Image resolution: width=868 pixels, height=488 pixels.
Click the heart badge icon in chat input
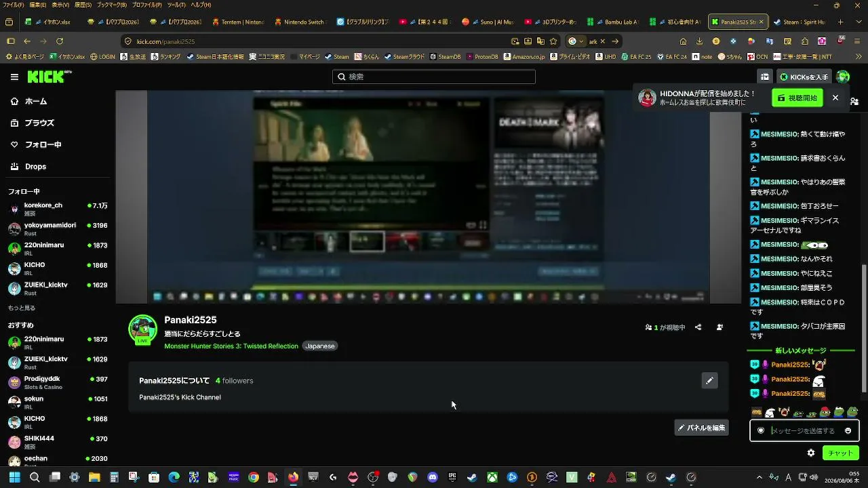tap(761, 430)
